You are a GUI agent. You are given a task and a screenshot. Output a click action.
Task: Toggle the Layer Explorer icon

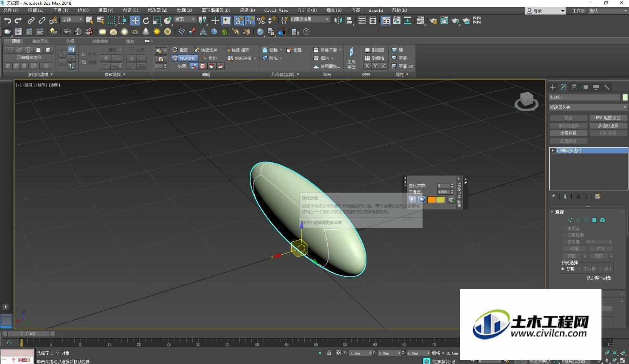[373, 20]
